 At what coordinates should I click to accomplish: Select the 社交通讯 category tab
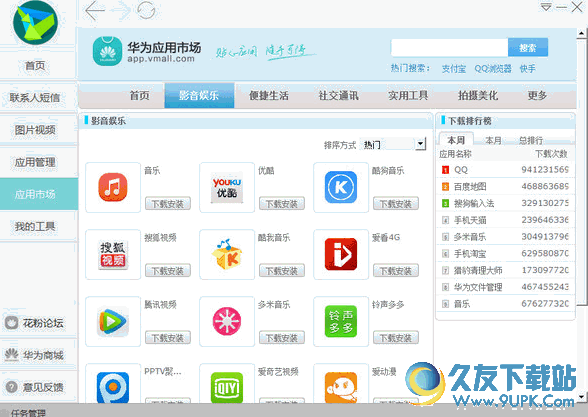tap(339, 96)
